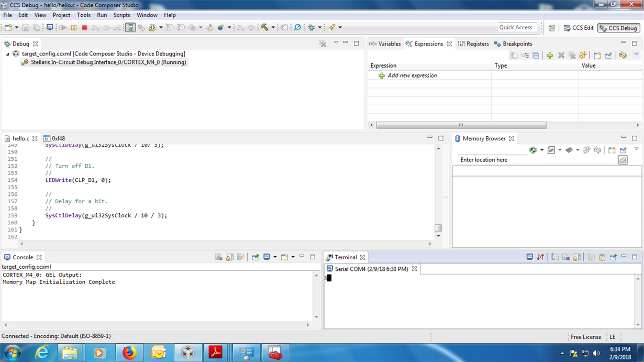Click the New file toolbar icon

8,27
